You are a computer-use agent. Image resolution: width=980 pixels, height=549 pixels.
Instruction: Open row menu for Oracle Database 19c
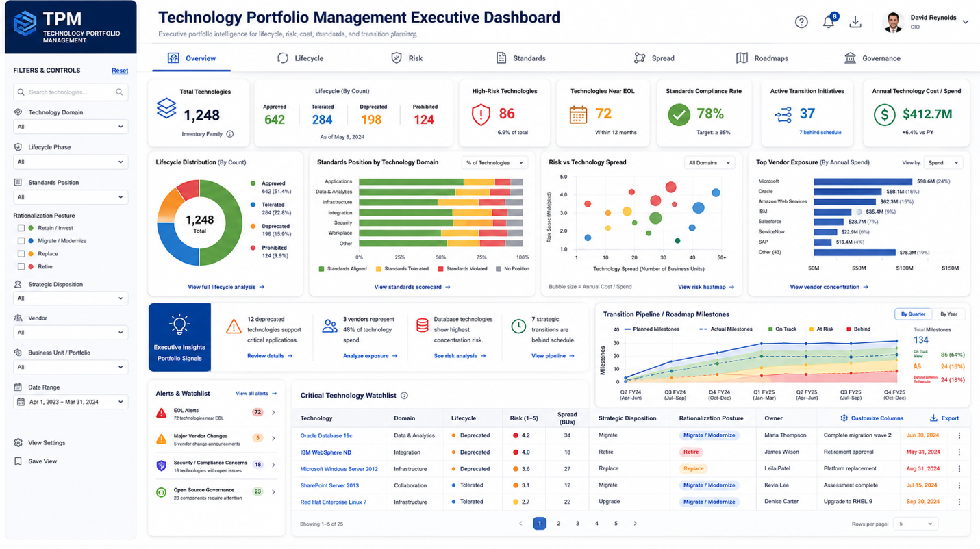coord(959,435)
